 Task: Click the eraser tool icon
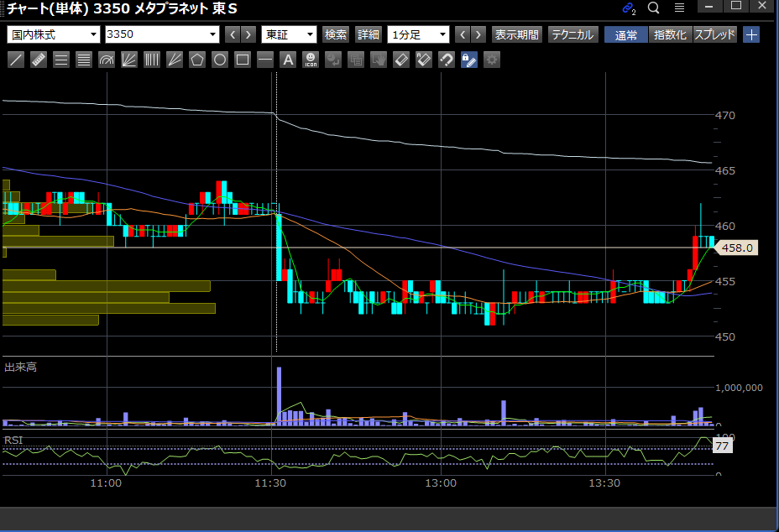coord(401,60)
